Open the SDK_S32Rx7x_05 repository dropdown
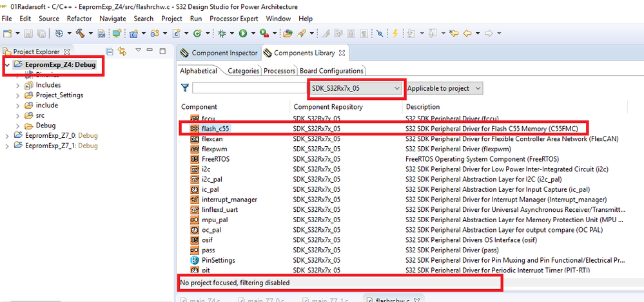This screenshot has height=302, width=644. (x=356, y=88)
